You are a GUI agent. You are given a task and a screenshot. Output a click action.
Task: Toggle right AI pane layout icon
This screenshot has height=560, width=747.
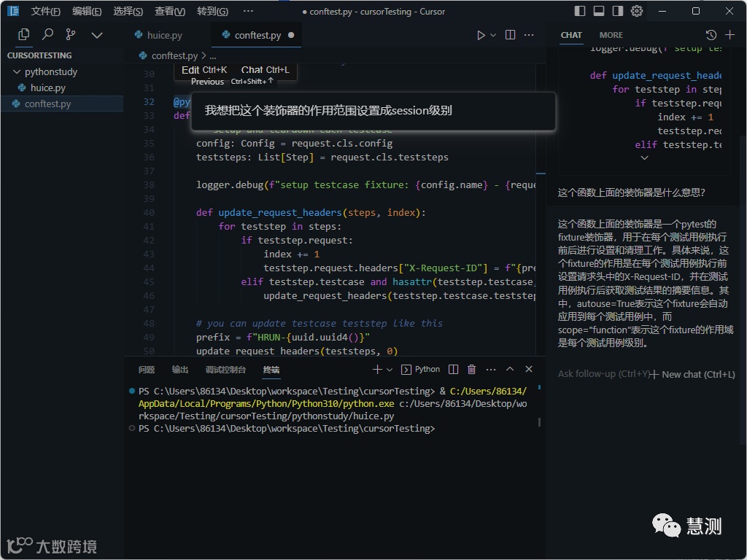pyautogui.click(x=617, y=11)
